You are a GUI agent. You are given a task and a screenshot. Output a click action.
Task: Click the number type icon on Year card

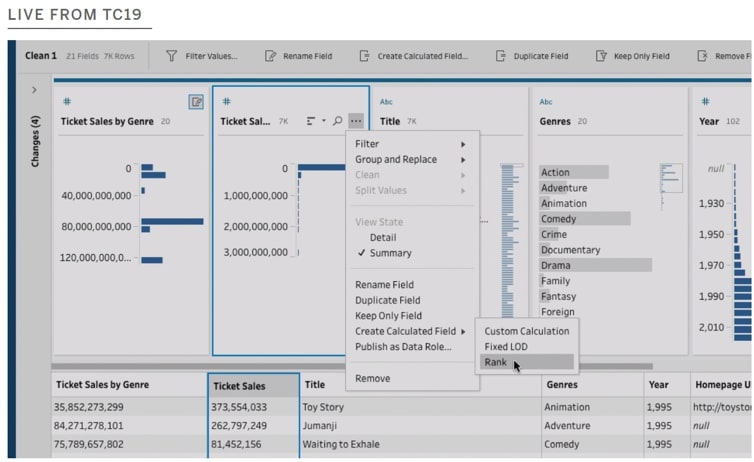pos(705,101)
